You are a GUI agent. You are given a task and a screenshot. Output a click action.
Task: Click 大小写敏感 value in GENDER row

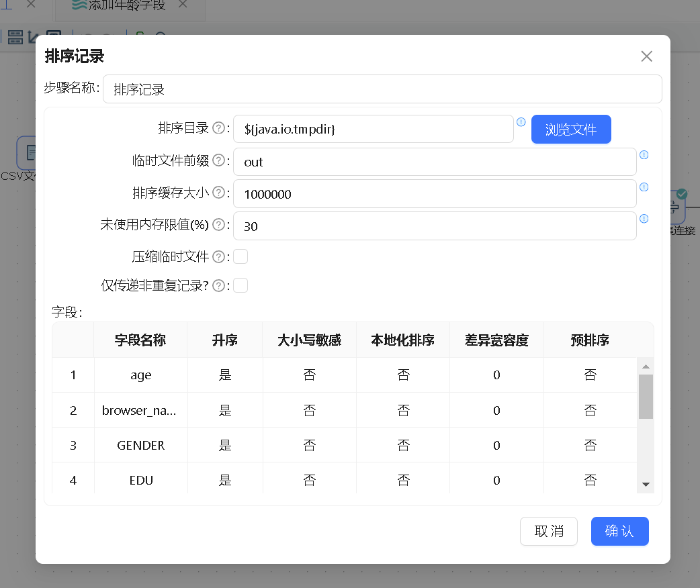click(310, 445)
